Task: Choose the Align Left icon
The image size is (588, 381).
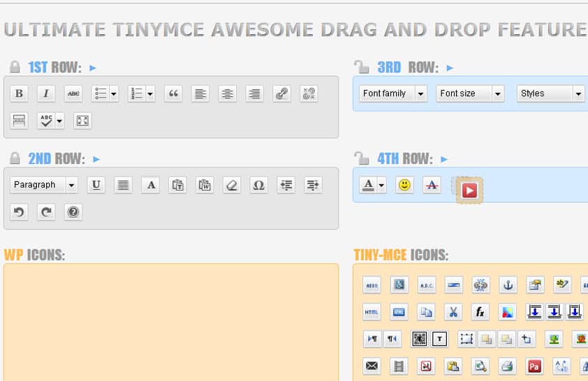Action: click(200, 94)
